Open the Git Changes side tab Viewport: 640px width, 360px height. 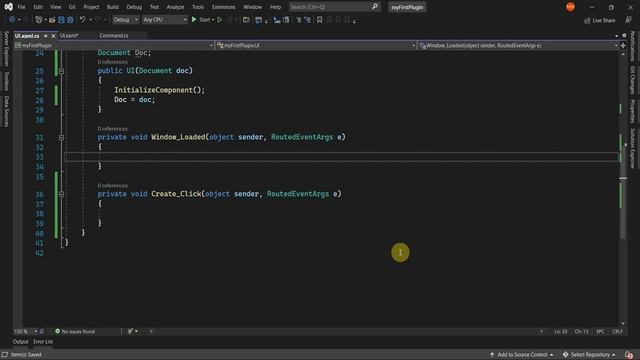633,79
